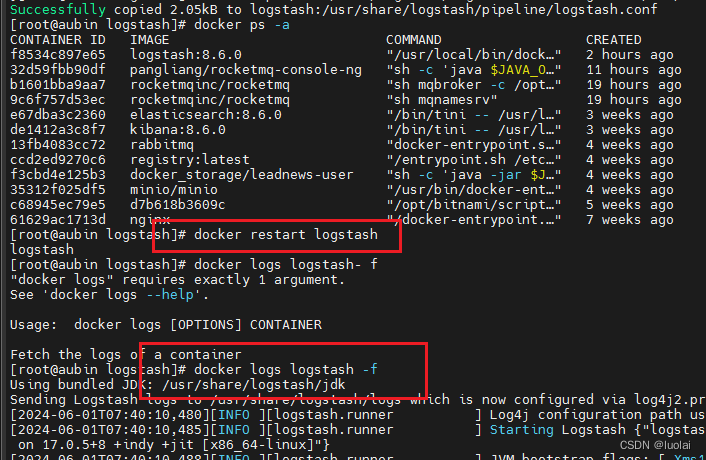
Task: Click the "sh mqbroker -c /opt…" command text
Action: (x=474, y=85)
